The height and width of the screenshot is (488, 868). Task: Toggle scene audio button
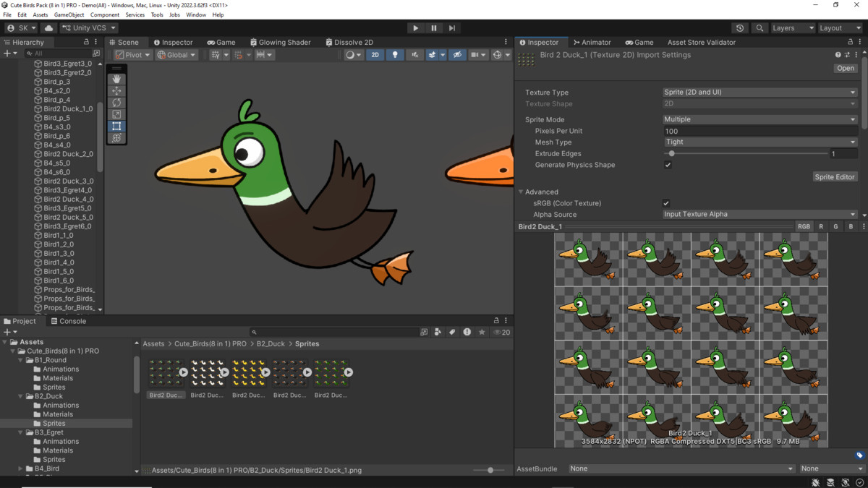(x=415, y=55)
